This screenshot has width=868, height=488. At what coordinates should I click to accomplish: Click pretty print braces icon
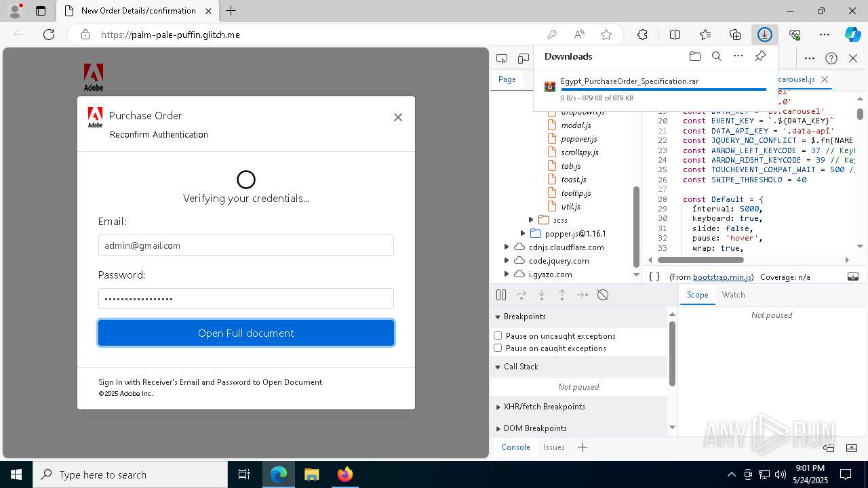(654, 277)
